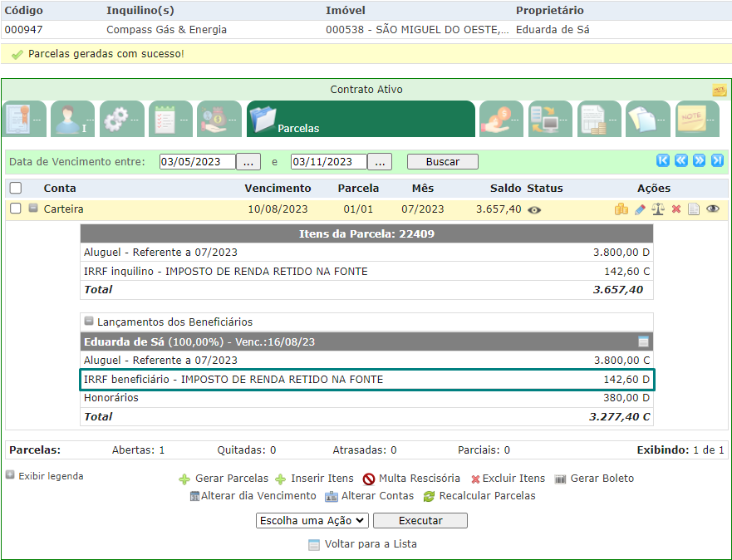Collapse the Carteira installment details
Screen dimensions: 732x560
click(32, 208)
